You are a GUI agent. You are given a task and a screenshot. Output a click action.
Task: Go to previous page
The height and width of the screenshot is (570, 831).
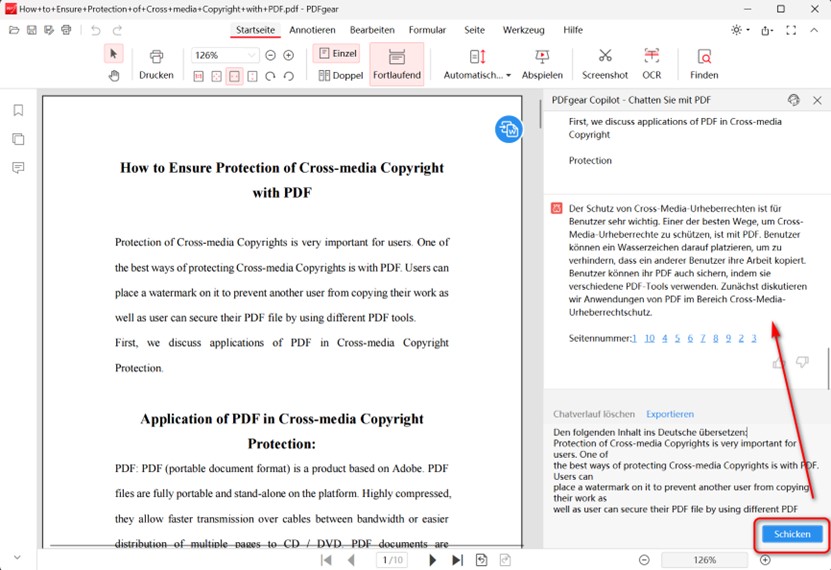(x=351, y=560)
